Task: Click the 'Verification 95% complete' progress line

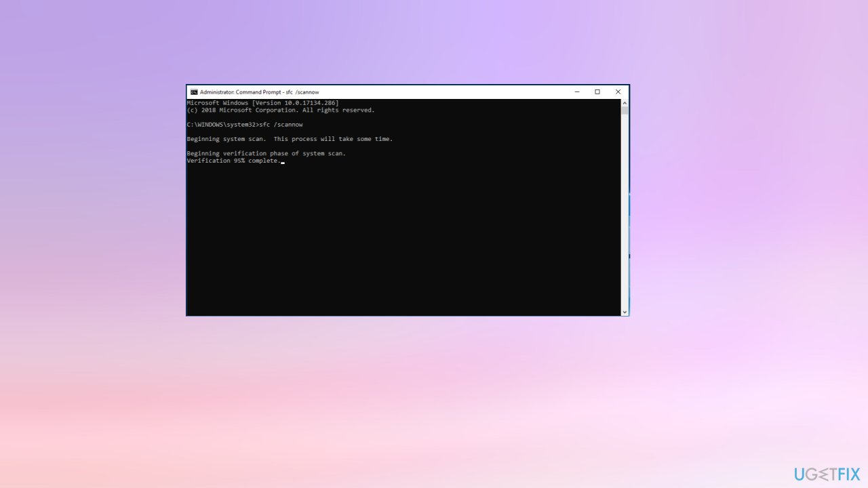Action: pyautogui.click(x=233, y=161)
